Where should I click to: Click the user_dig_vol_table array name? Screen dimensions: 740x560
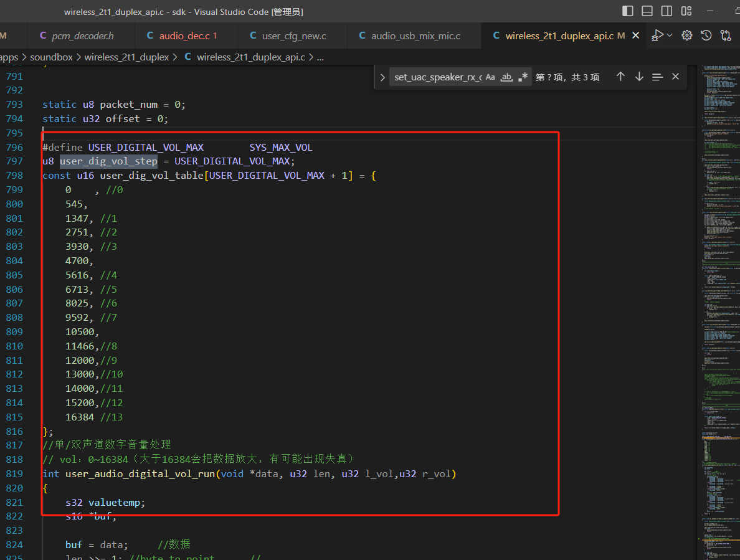151,176
